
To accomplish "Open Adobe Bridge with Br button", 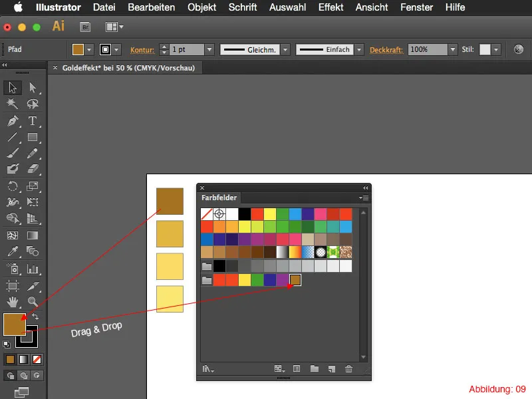I will point(85,27).
